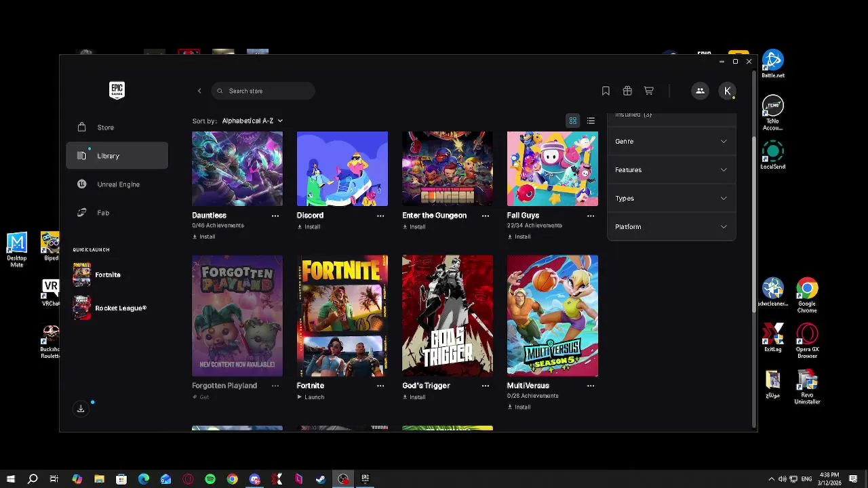Open the Opera GX Browser desktop shortcut
The width and height of the screenshot is (868, 488).
tap(807, 341)
